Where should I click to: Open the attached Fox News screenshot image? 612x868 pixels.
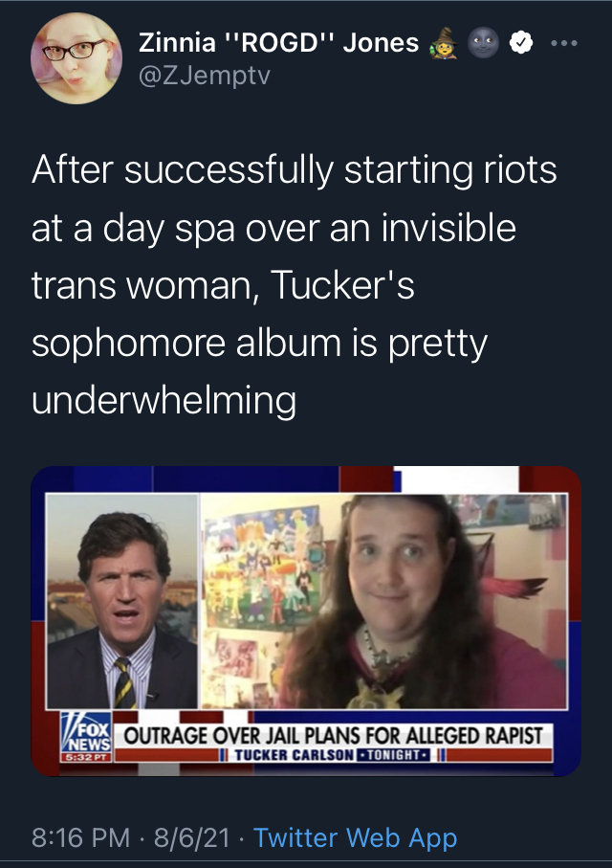306,621
